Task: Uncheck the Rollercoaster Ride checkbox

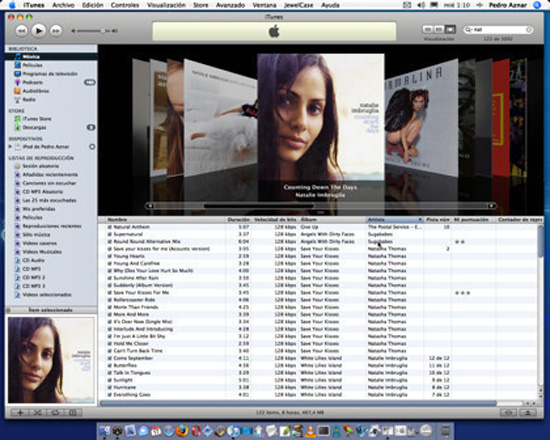Action: coord(109,300)
